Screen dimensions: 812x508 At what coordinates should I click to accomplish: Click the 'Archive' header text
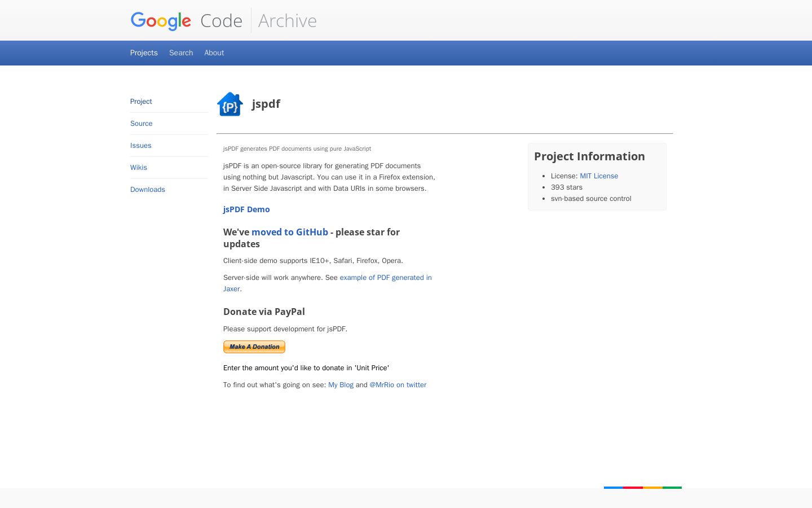288,21
